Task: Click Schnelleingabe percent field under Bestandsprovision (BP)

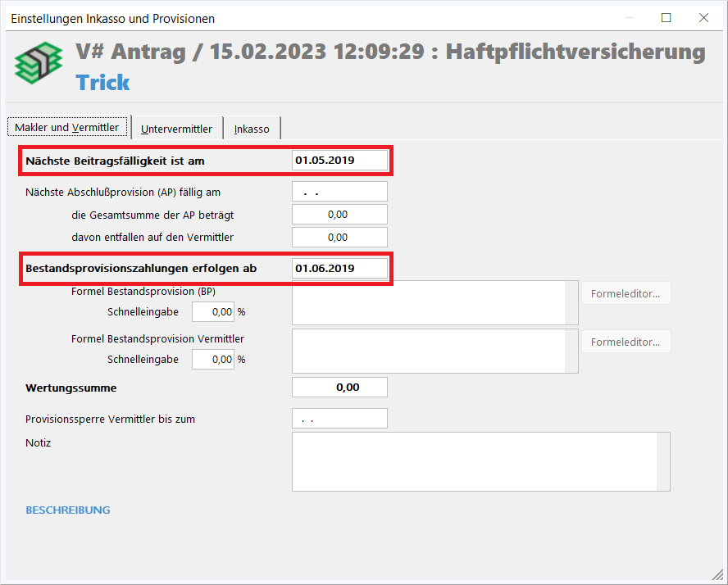Action: (213, 312)
